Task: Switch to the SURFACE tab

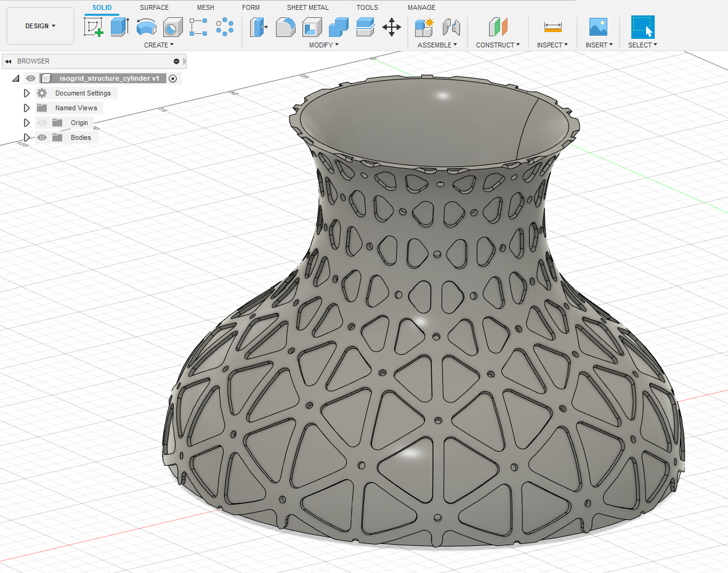Action: [154, 7]
